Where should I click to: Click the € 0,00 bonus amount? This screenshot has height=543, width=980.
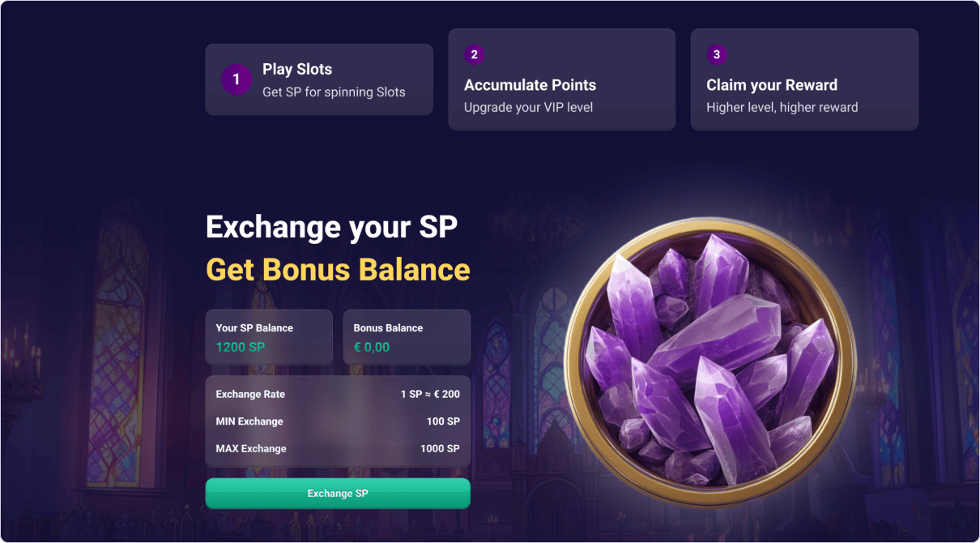[373, 346]
